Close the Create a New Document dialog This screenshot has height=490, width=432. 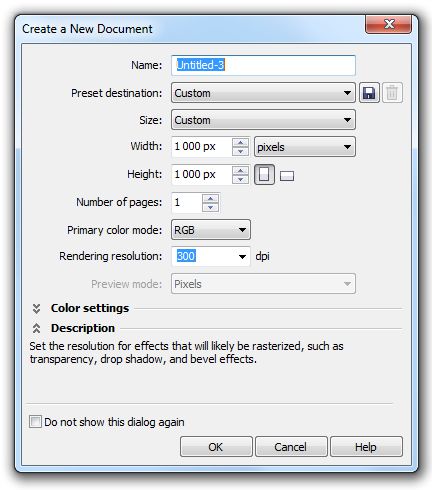pyautogui.click(x=388, y=24)
